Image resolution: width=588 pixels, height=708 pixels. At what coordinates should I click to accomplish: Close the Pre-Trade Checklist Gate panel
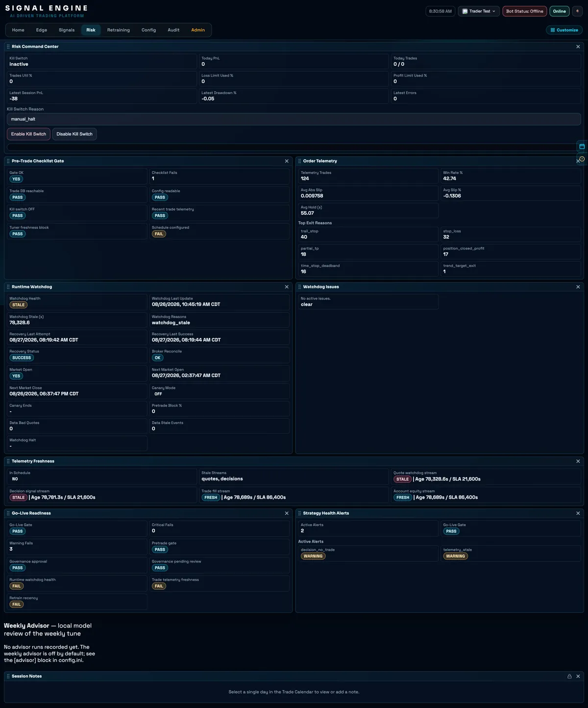(x=287, y=161)
